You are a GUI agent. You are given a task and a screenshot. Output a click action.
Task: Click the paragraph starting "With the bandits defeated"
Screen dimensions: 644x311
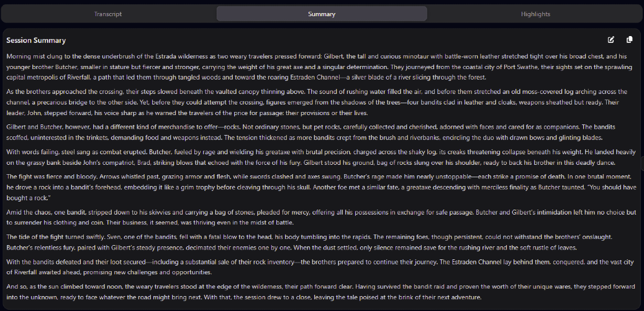(320, 267)
